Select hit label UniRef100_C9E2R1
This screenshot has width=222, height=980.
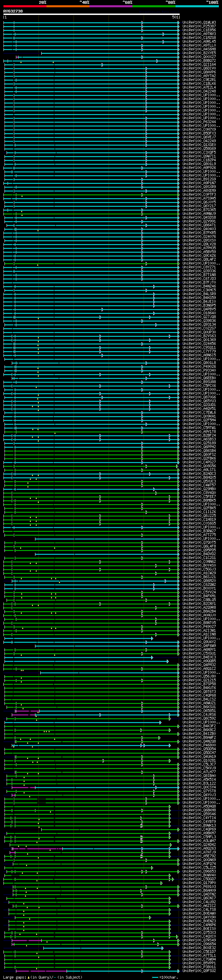[x=199, y=80]
